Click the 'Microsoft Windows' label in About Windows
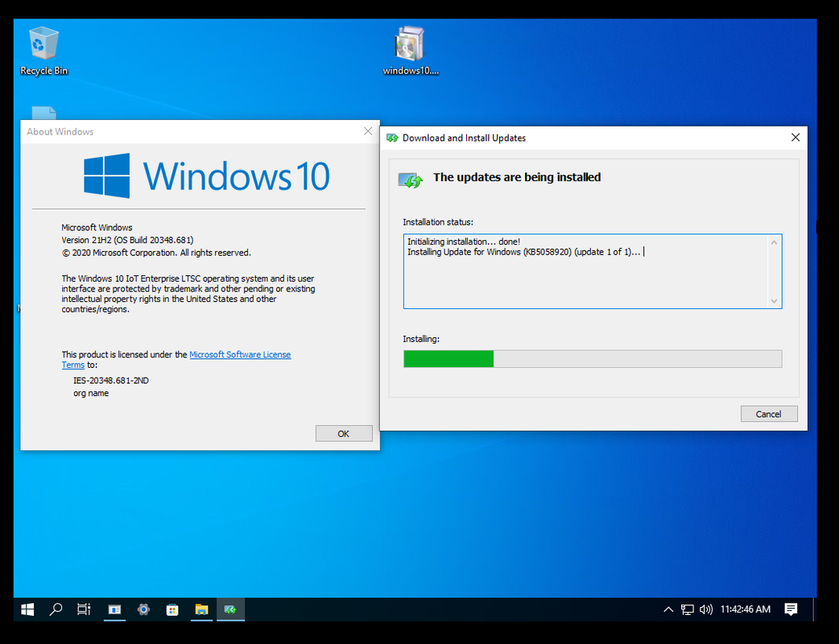The height and width of the screenshot is (644, 839). pos(97,227)
